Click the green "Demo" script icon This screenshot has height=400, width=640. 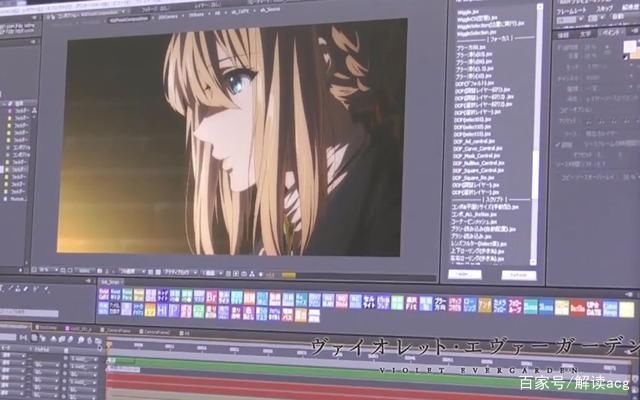(x=531, y=306)
